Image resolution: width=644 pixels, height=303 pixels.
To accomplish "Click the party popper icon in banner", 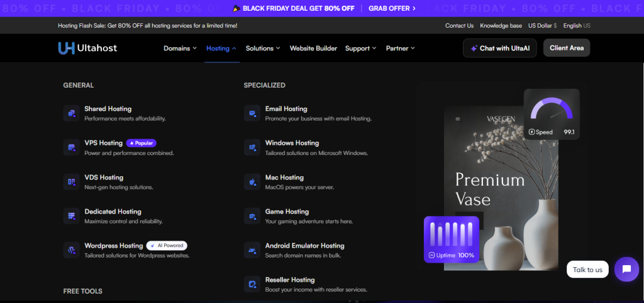I will coord(236,8).
